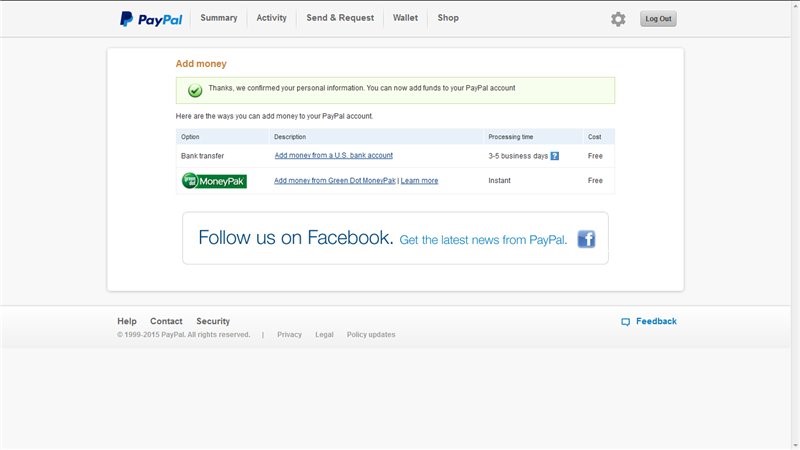Click the PayPal logo
The width and height of the screenshot is (800, 450).
pyautogui.click(x=151, y=18)
